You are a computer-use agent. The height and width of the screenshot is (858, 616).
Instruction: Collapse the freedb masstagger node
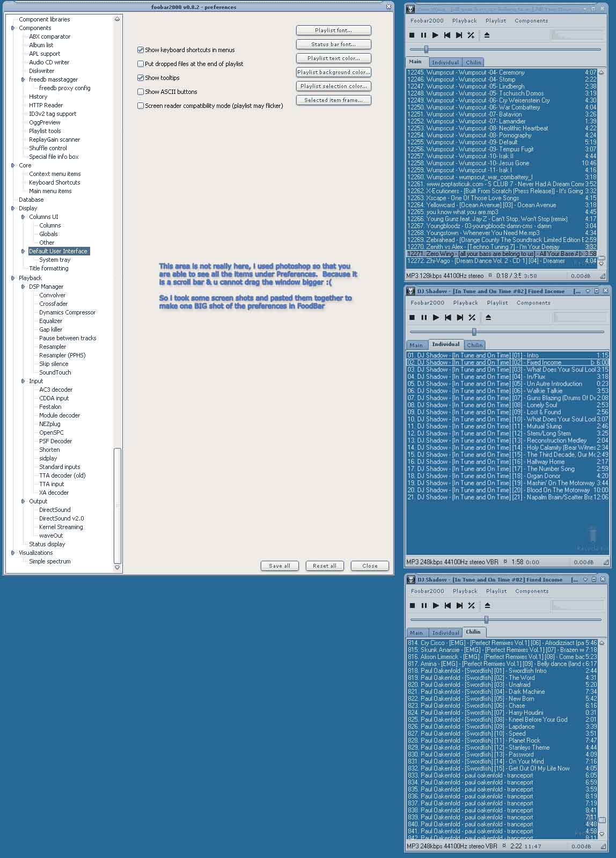click(23, 79)
